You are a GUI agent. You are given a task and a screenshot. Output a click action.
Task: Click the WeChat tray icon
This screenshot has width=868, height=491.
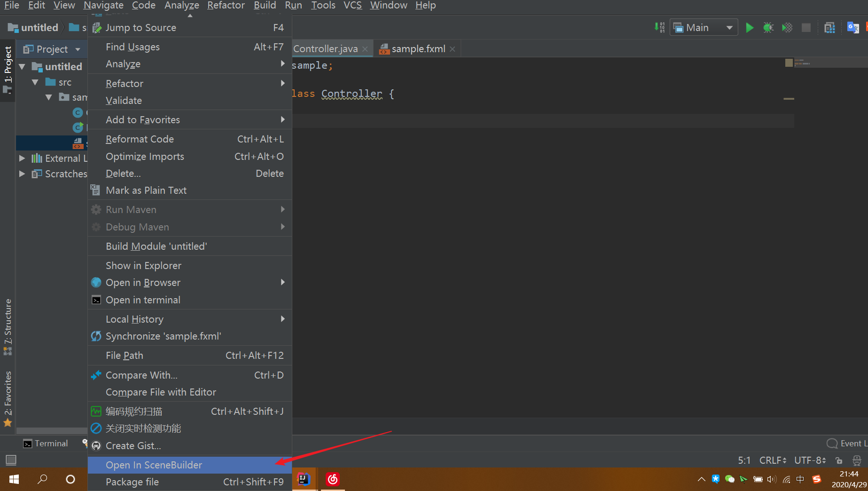pyautogui.click(x=729, y=479)
